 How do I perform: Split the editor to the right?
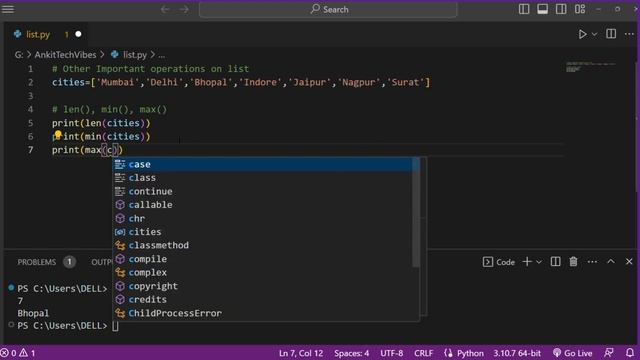pyautogui.click(x=611, y=34)
